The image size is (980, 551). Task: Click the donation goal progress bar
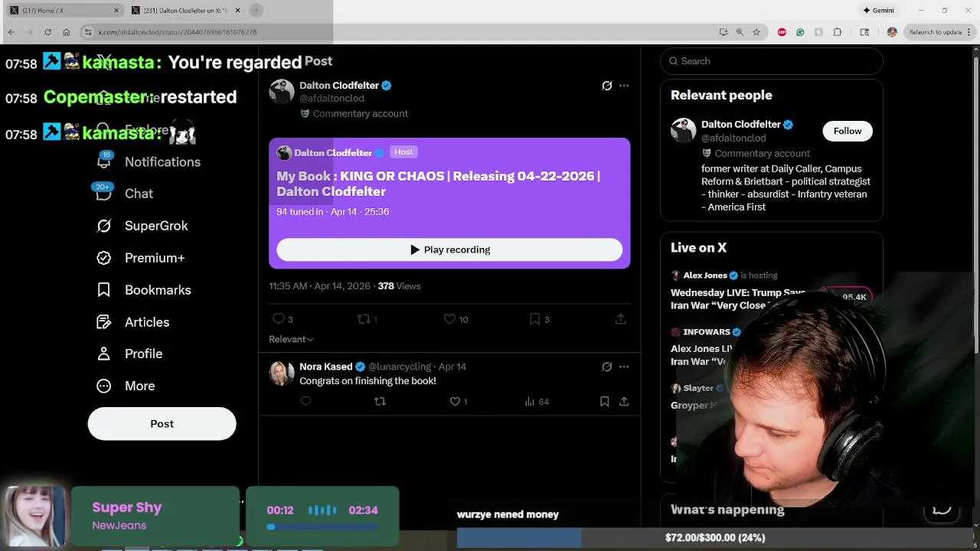click(714, 538)
